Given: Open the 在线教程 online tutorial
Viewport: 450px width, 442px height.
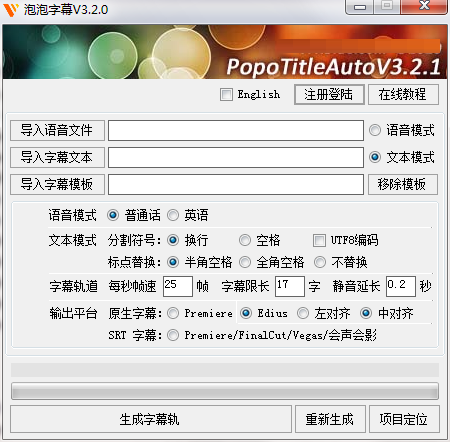Looking at the screenshot, I should tap(403, 94).
